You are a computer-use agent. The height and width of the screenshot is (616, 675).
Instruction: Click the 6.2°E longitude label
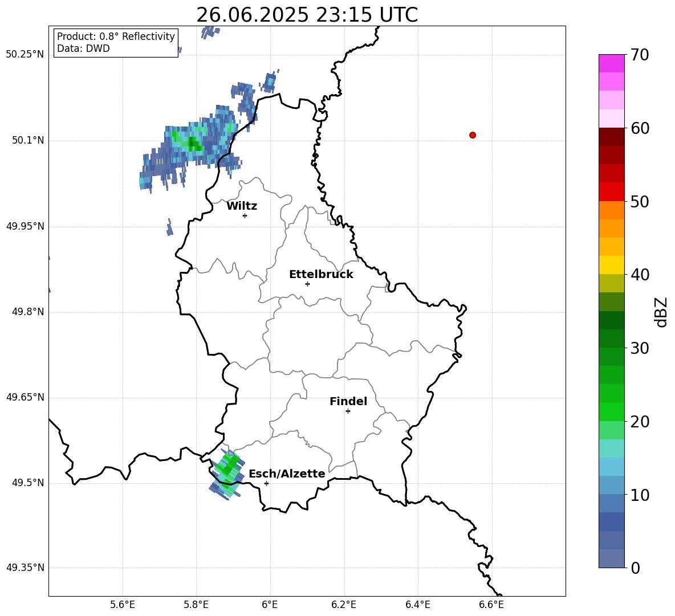click(x=344, y=605)
